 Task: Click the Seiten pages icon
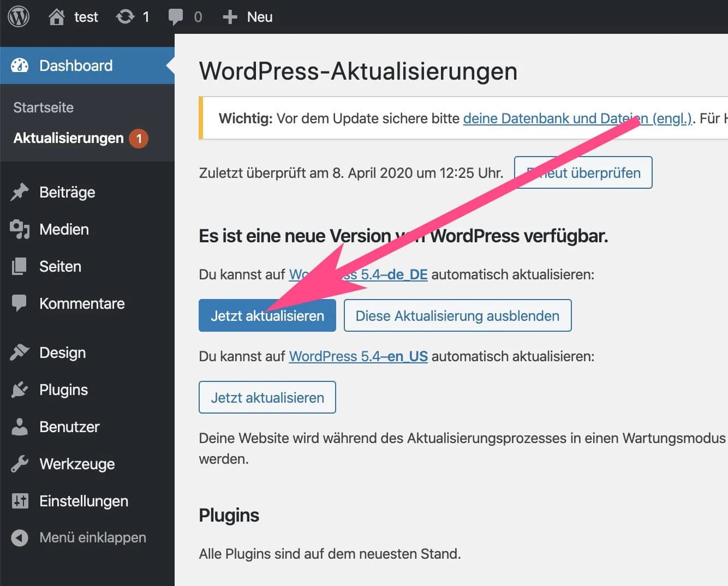tap(19, 266)
